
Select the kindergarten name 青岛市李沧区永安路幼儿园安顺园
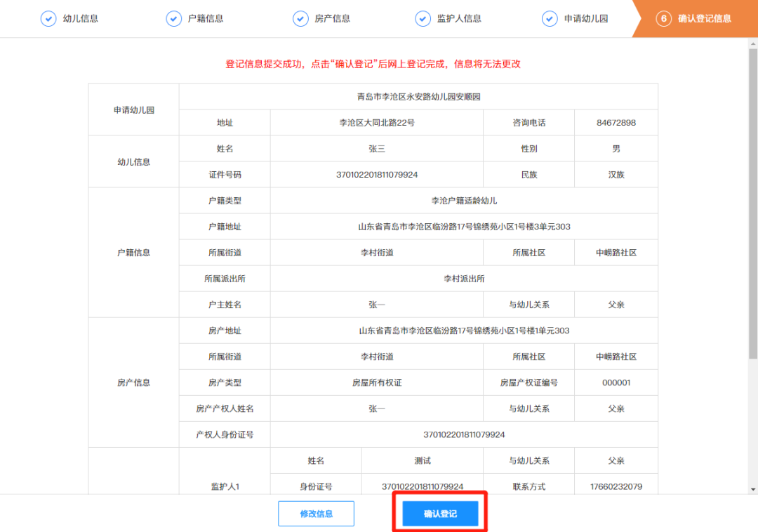pos(418,97)
